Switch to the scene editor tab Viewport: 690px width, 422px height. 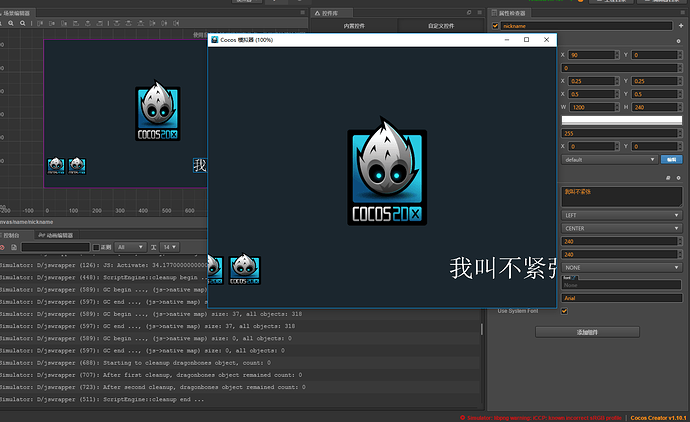15,13
